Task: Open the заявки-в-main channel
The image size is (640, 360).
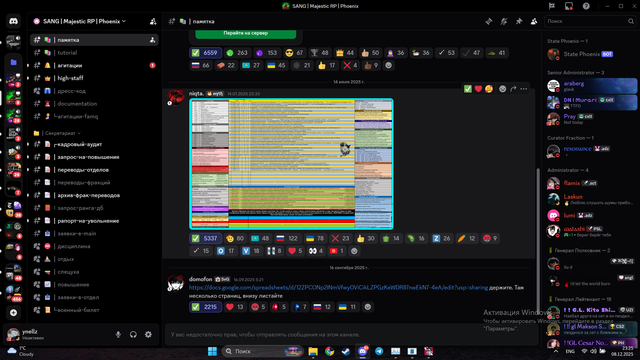Action: [x=94, y=233]
